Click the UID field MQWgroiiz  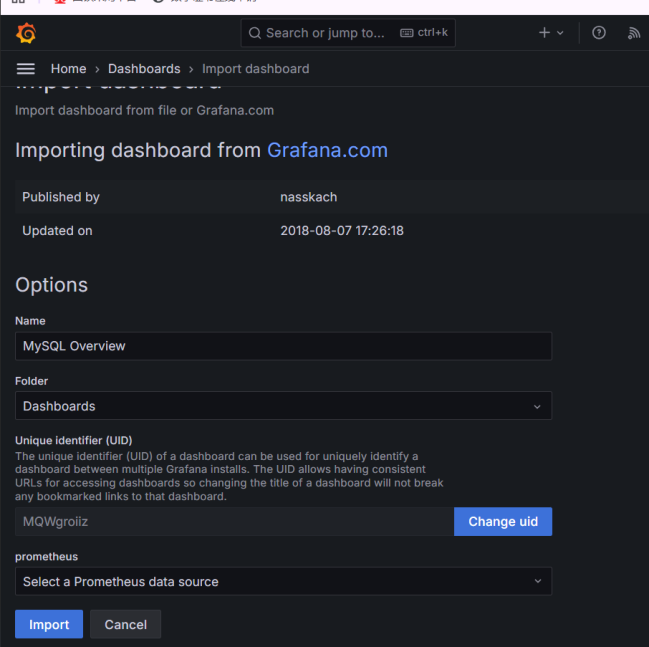pyautogui.click(x=234, y=522)
